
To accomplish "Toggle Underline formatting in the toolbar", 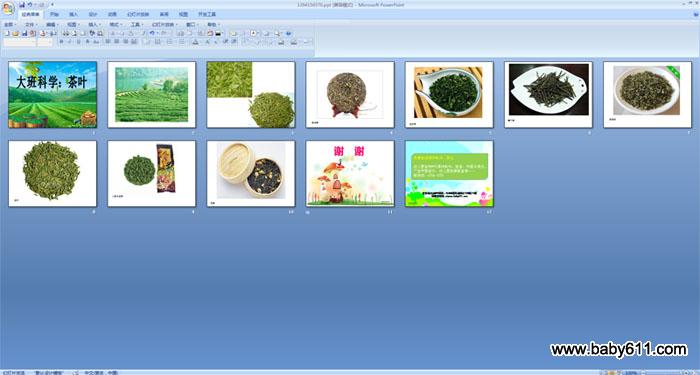I will (x=79, y=42).
